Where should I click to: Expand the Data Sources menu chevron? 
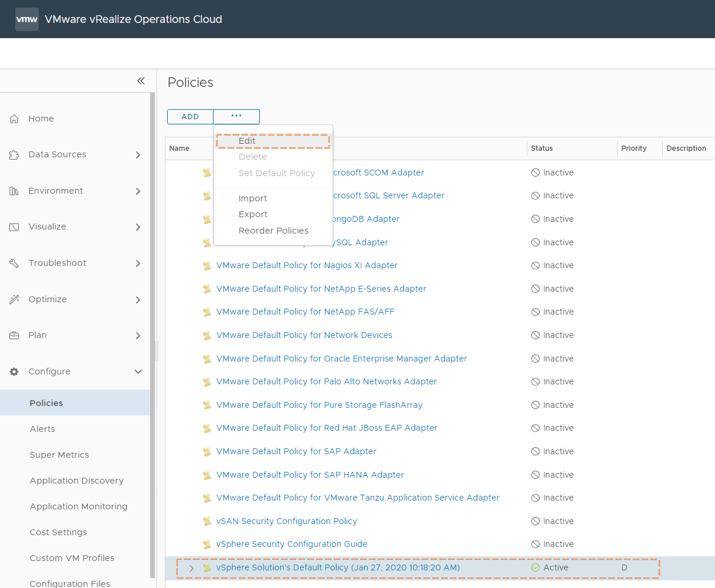(138, 155)
